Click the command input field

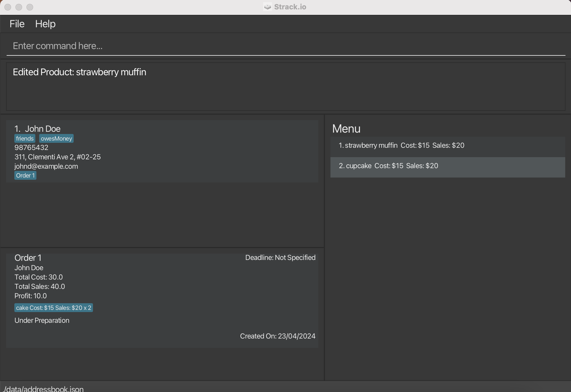pos(285,46)
